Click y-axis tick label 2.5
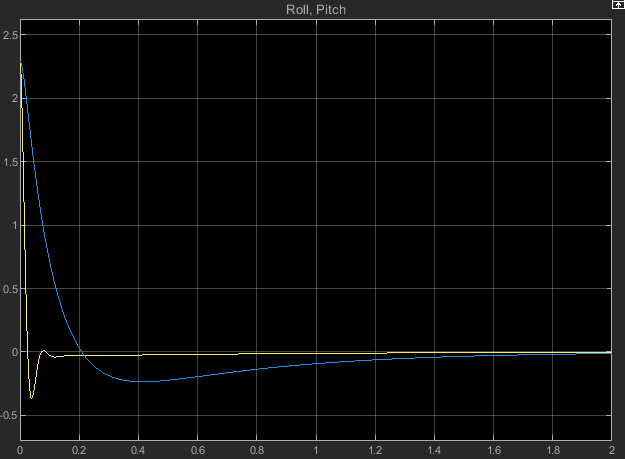Image resolution: width=625 pixels, height=459 pixels. (x=9, y=35)
